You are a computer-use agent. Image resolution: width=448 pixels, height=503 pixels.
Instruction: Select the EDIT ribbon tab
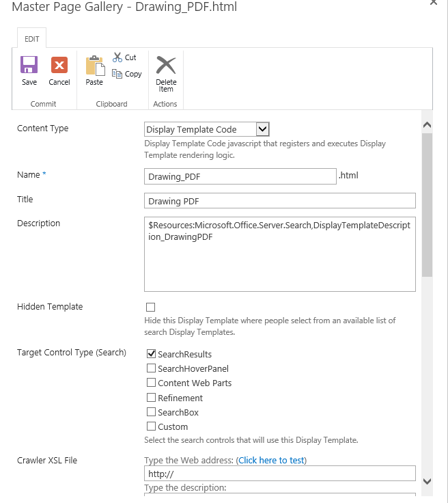point(31,39)
